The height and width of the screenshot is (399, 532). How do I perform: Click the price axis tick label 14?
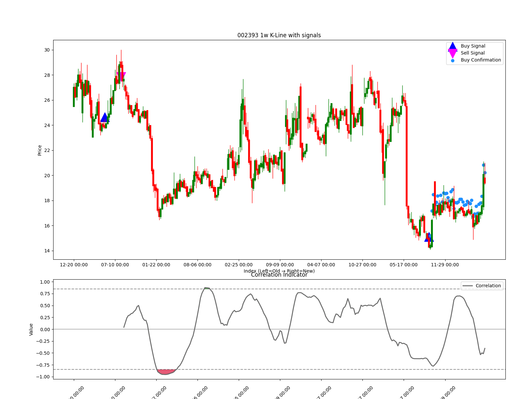(47, 251)
